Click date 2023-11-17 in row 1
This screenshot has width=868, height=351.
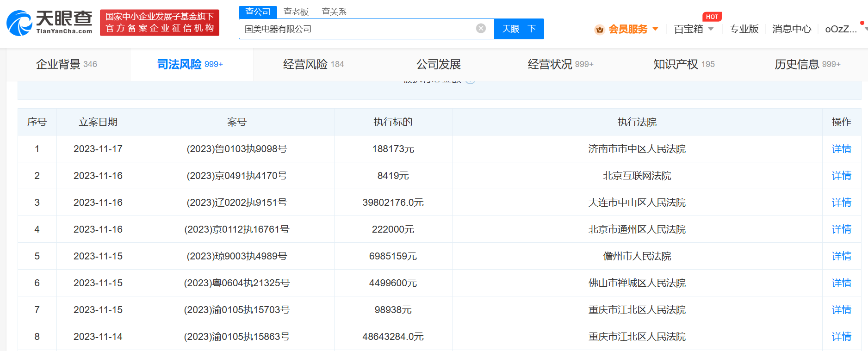click(98, 149)
